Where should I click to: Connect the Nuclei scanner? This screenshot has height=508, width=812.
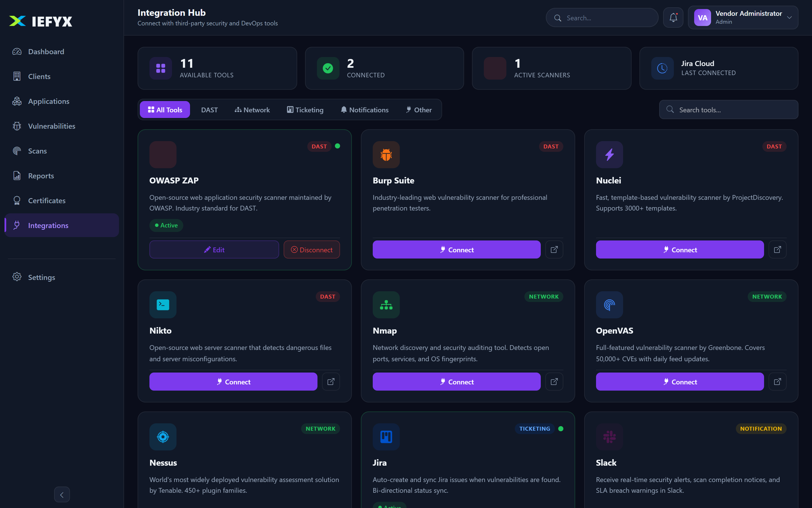point(680,250)
